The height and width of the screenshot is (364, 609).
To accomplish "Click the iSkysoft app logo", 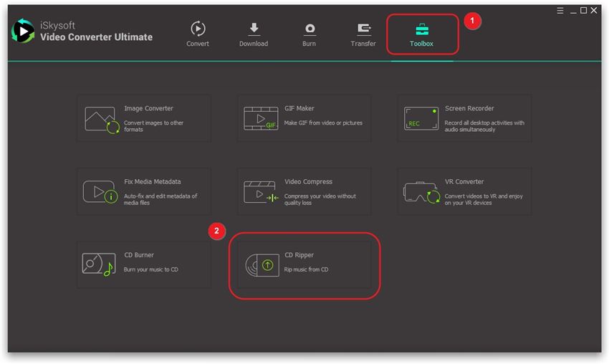I will (x=23, y=31).
